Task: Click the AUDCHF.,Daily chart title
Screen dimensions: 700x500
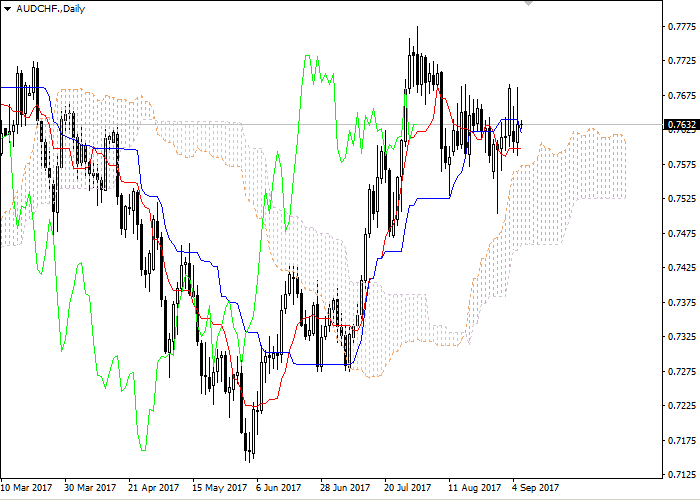Action: 50,8
